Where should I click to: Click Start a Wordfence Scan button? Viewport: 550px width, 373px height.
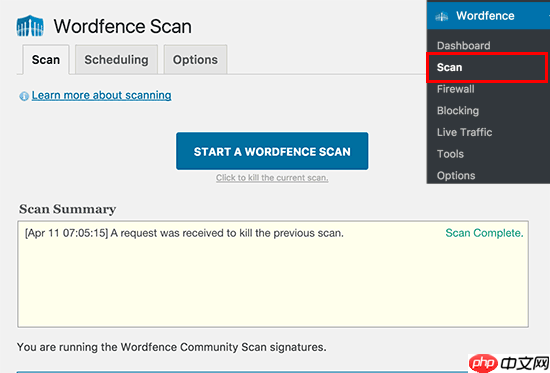coord(272,151)
